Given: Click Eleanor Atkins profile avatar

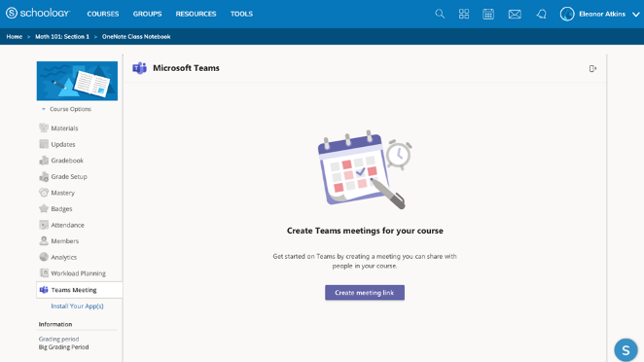Looking at the screenshot, I should [x=567, y=14].
